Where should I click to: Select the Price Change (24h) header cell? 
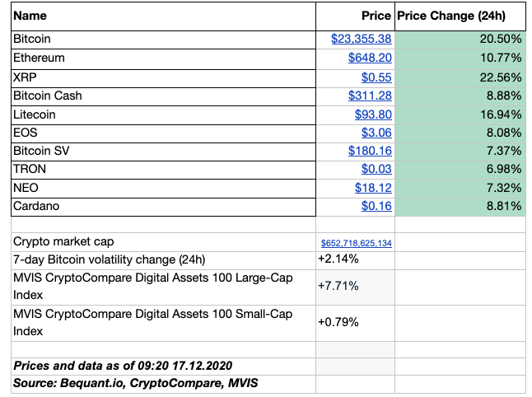[460, 16]
